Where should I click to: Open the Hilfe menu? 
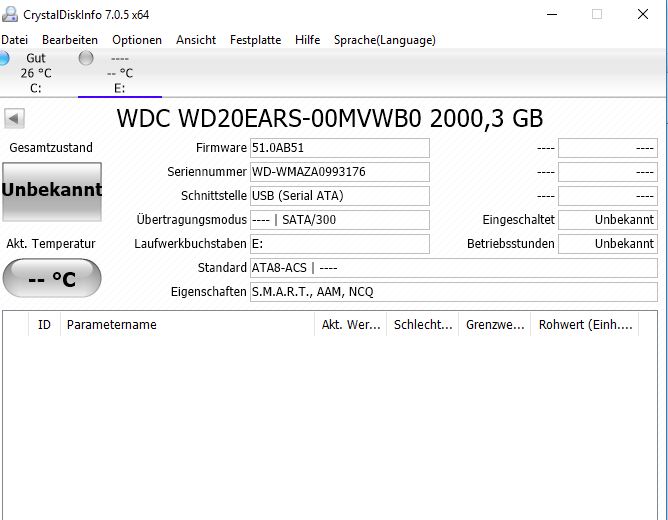click(x=308, y=40)
